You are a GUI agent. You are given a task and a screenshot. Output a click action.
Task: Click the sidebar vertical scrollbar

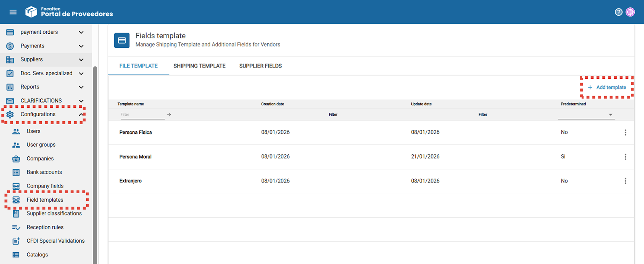(95, 165)
